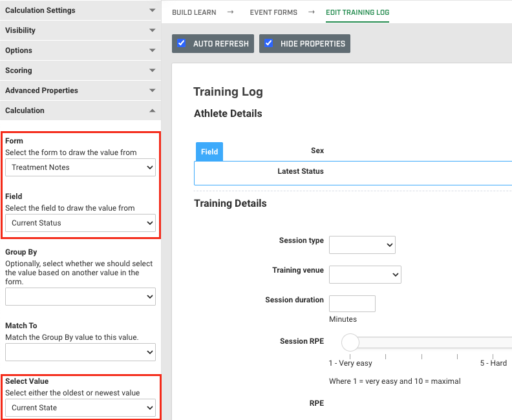Go to Event Forms breadcrumb
512x420 pixels.
(273, 12)
